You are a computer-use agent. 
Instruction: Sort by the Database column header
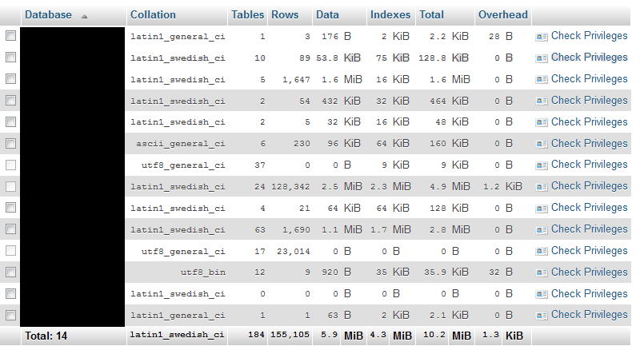(48, 14)
